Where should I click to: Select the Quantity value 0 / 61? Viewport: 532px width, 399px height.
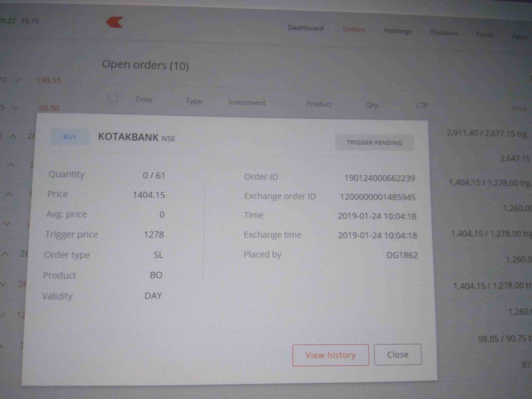coord(154,175)
